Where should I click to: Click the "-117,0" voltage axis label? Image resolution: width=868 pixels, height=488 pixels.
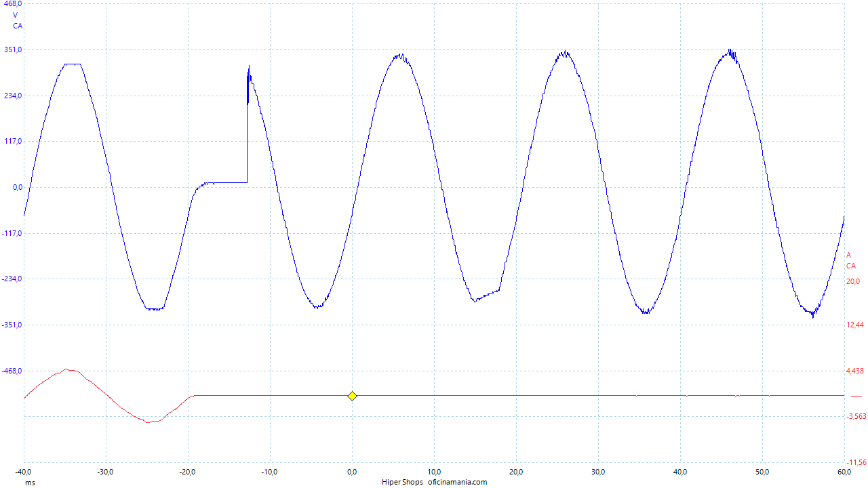(13, 233)
